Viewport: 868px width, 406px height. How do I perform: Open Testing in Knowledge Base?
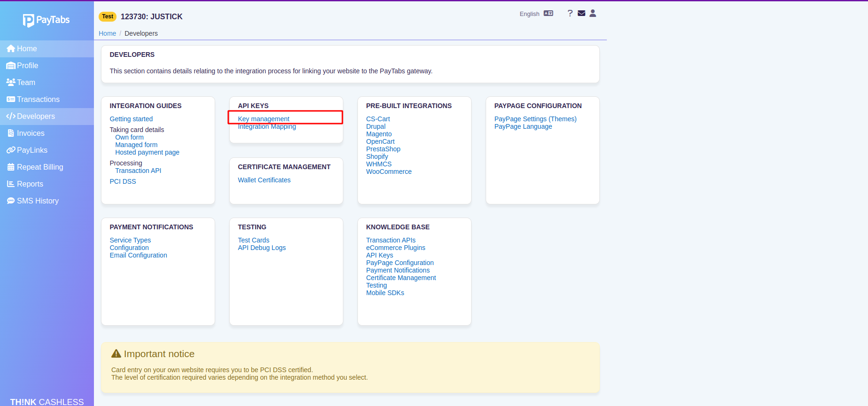point(377,285)
